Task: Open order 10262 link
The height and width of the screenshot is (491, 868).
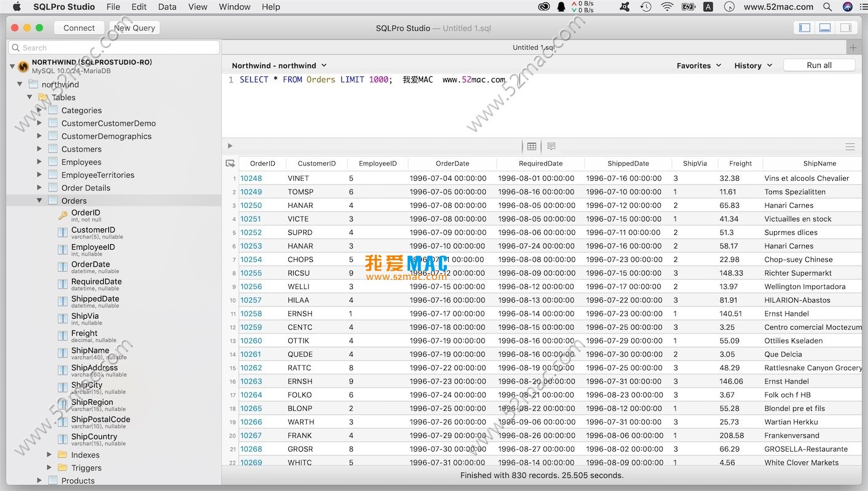Action: [x=251, y=368]
